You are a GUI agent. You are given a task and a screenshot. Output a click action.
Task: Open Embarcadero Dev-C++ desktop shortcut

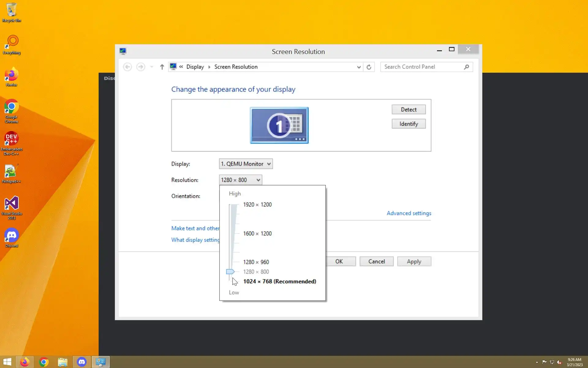pyautogui.click(x=11, y=143)
